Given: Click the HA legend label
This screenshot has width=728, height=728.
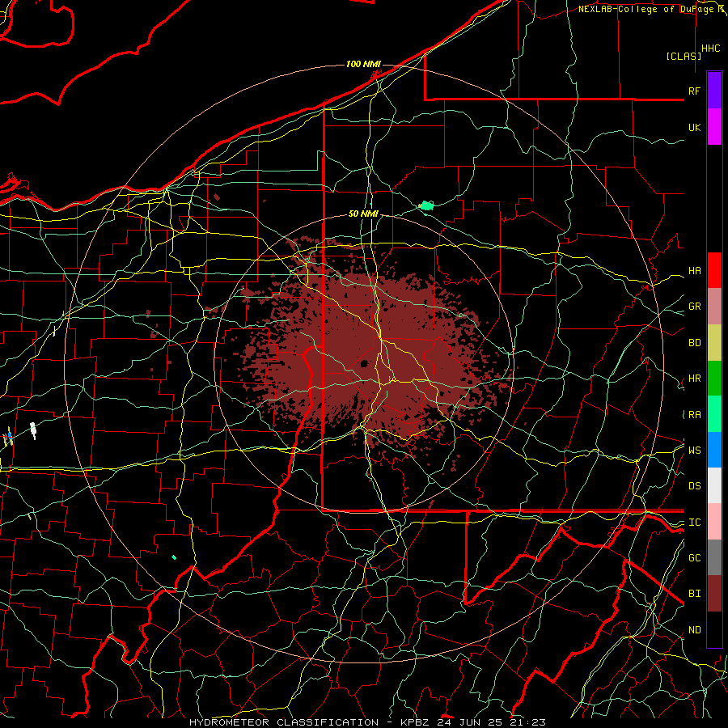Looking at the screenshot, I should pos(694,271).
